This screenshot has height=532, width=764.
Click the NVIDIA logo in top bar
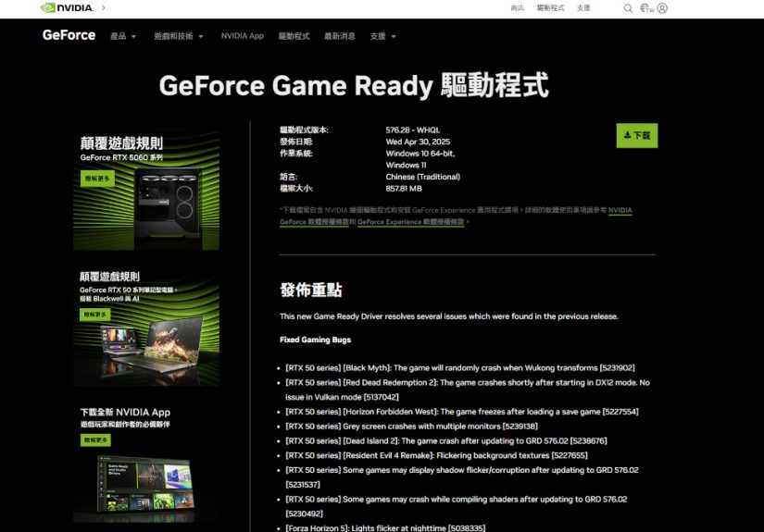67,7
